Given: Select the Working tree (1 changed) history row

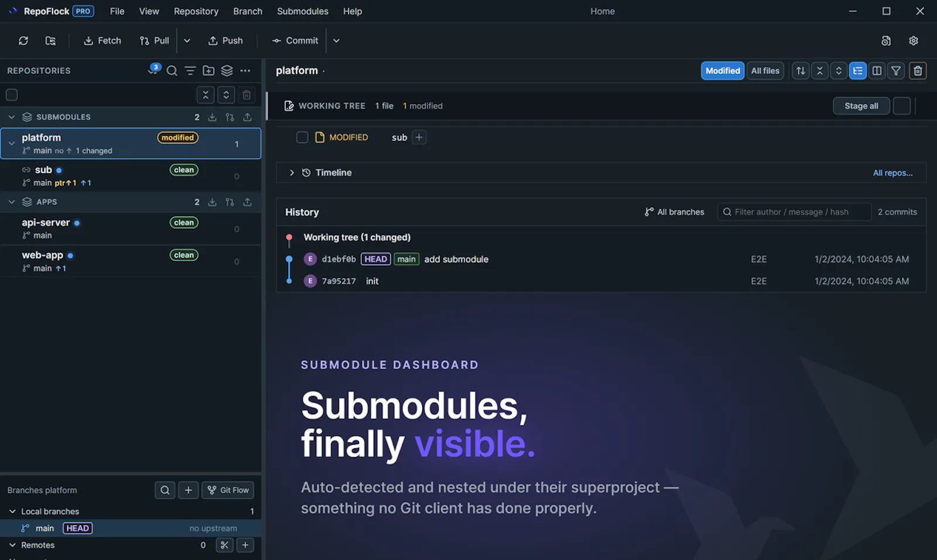Looking at the screenshot, I should coord(601,238).
